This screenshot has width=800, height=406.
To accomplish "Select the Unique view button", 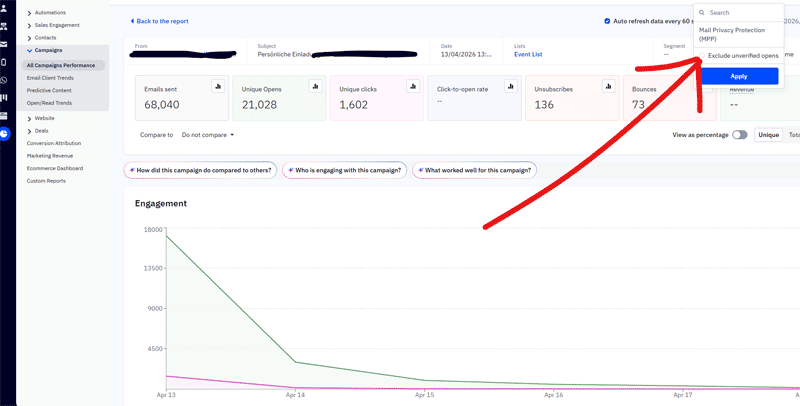I will [x=768, y=135].
